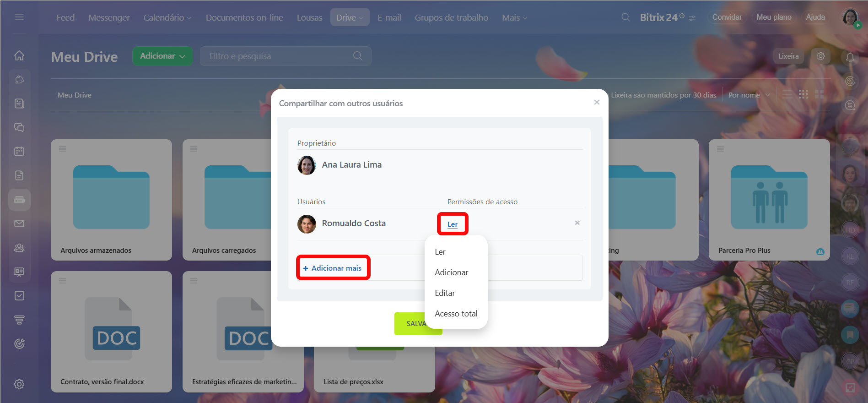The image size is (868, 403).
Task: Open the calendar icon in left sidebar
Action: [19, 151]
